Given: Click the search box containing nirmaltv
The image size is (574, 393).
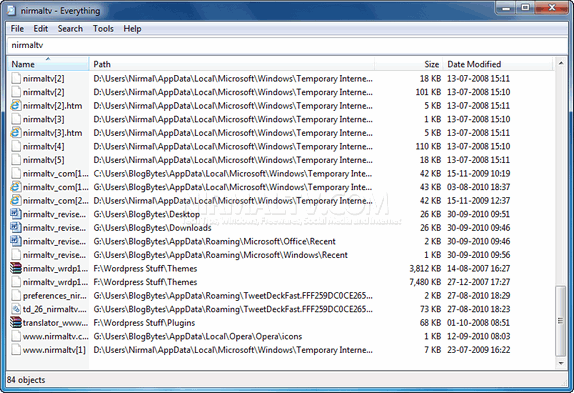Looking at the screenshot, I should click(287, 45).
